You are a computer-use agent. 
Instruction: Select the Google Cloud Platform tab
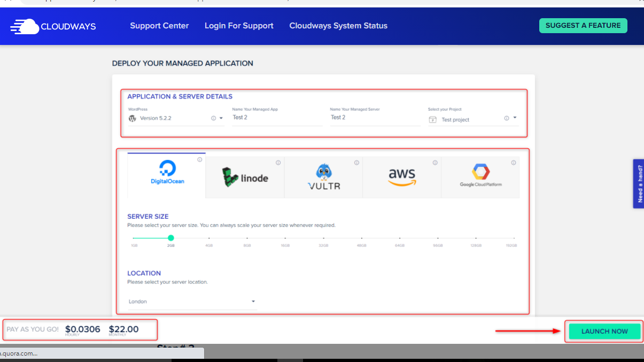click(480, 178)
